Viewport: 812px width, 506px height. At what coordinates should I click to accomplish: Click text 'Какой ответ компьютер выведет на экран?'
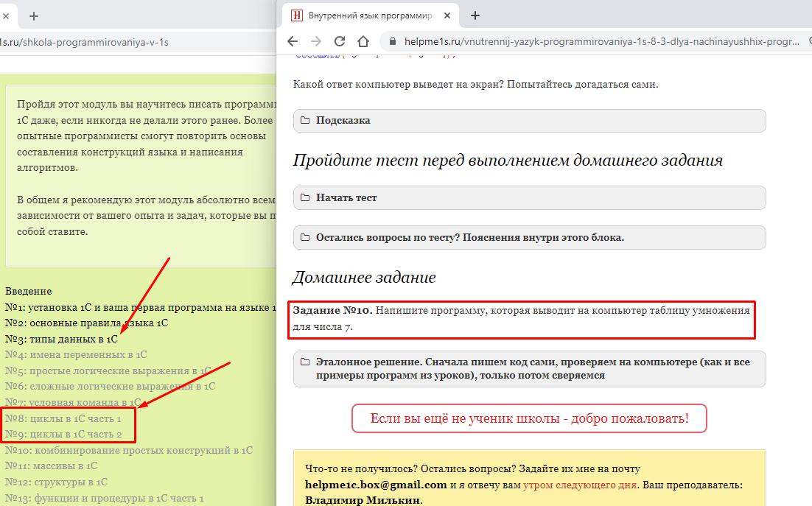point(398,84)
